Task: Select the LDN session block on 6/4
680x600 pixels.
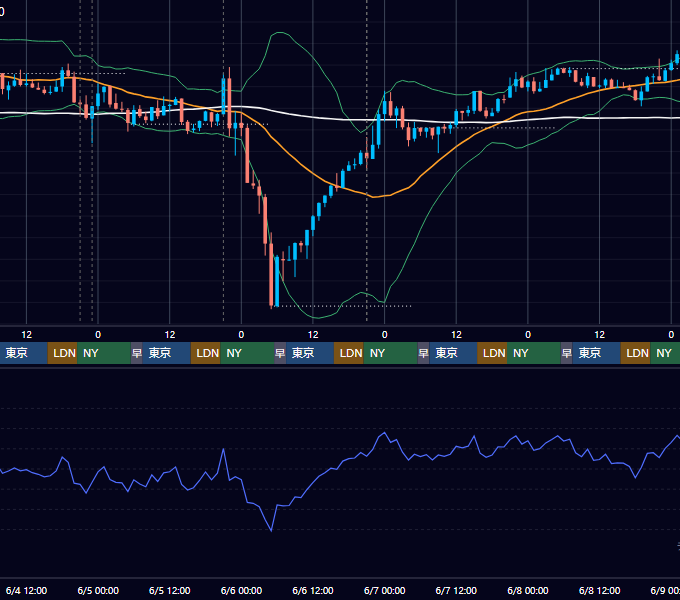Action: 62,353
